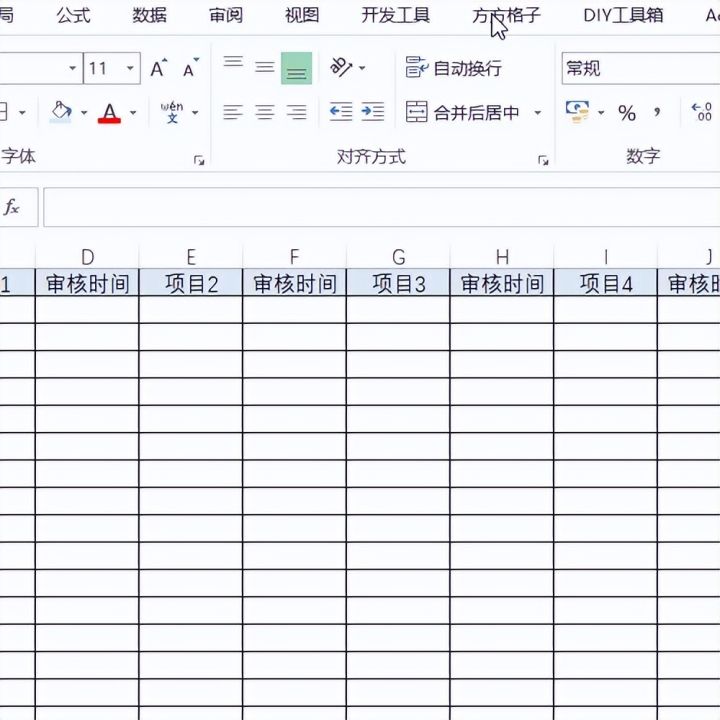This screenshot has width=720, height=720.
Task: Increase font size with the large A button
Action: coord(159,68)
